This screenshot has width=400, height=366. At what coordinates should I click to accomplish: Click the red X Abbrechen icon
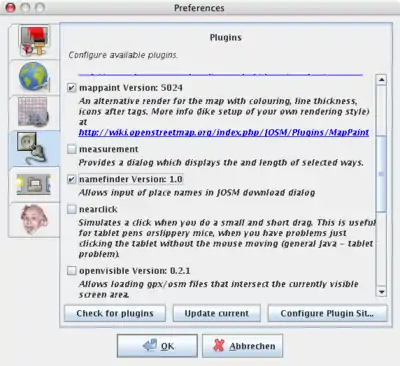(x=219, y=346)
